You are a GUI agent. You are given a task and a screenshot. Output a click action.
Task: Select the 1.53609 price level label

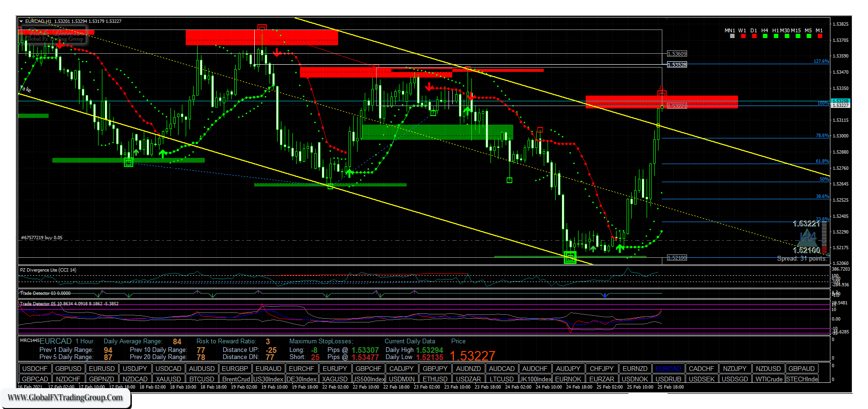677,54
